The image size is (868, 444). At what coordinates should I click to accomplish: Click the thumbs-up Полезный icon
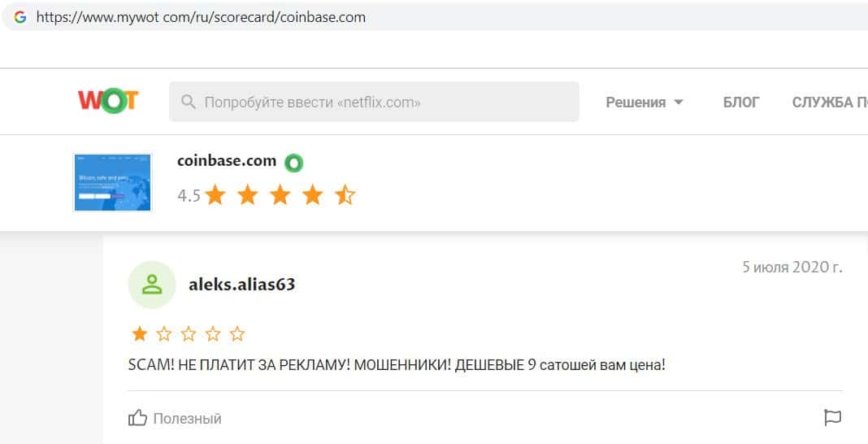(137, 418)
